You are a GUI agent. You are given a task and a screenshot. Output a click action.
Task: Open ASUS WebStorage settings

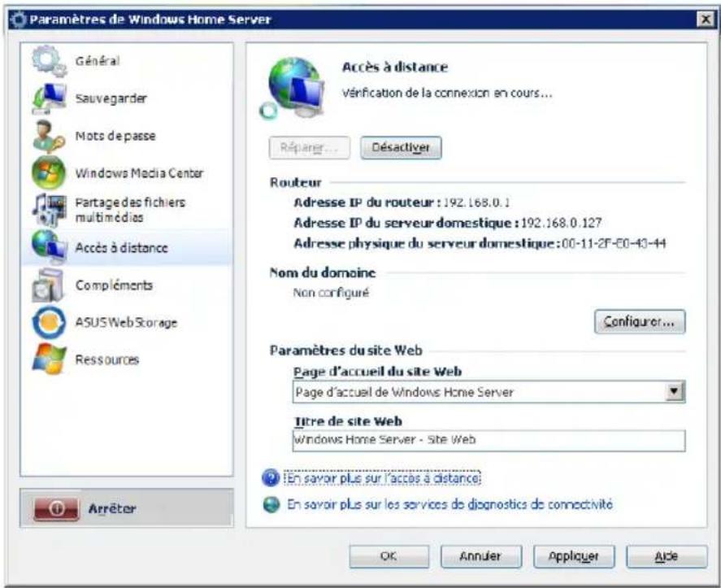click(126, 323)
